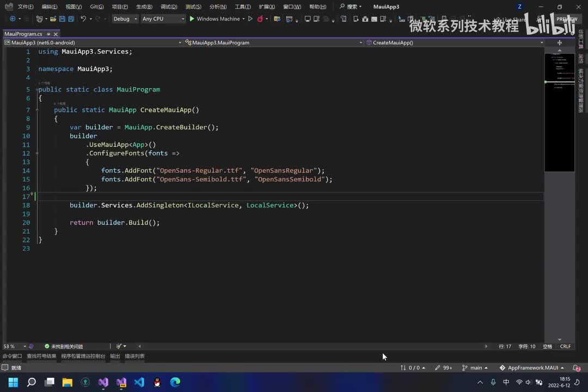Click the red Hot Reload flame icon
Image resolution: width=588 pixels, height=392 pixels.
(x=260, y=19)
